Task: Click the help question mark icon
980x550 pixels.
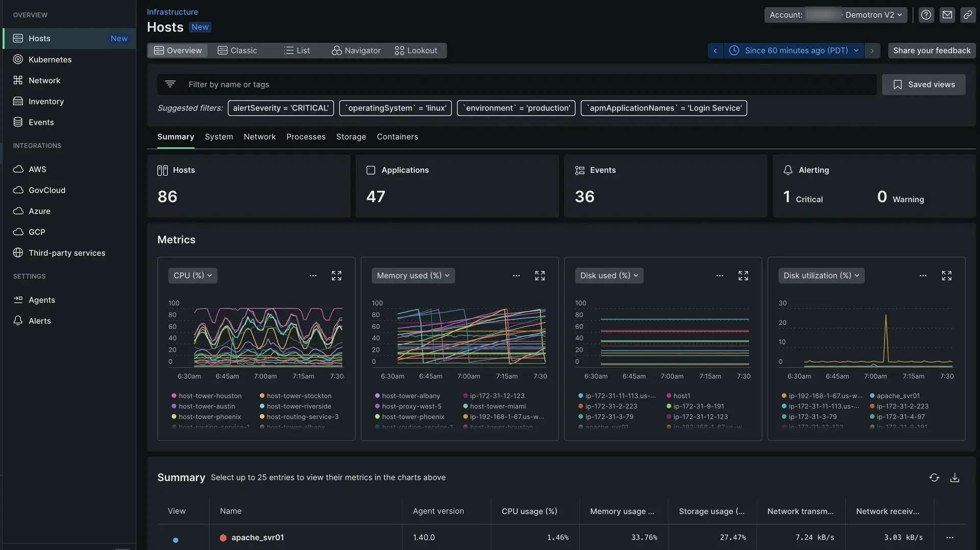Action: (x=926, y=15)
